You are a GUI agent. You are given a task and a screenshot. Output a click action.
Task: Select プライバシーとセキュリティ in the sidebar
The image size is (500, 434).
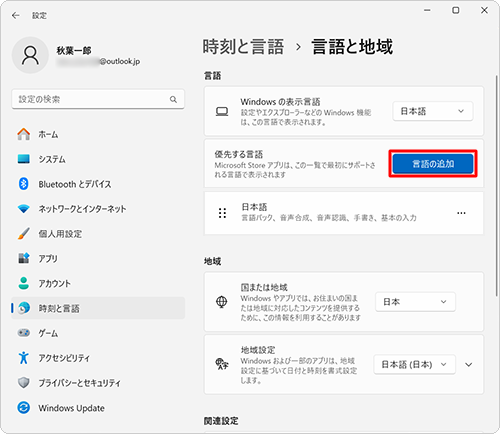pos(98,383)
